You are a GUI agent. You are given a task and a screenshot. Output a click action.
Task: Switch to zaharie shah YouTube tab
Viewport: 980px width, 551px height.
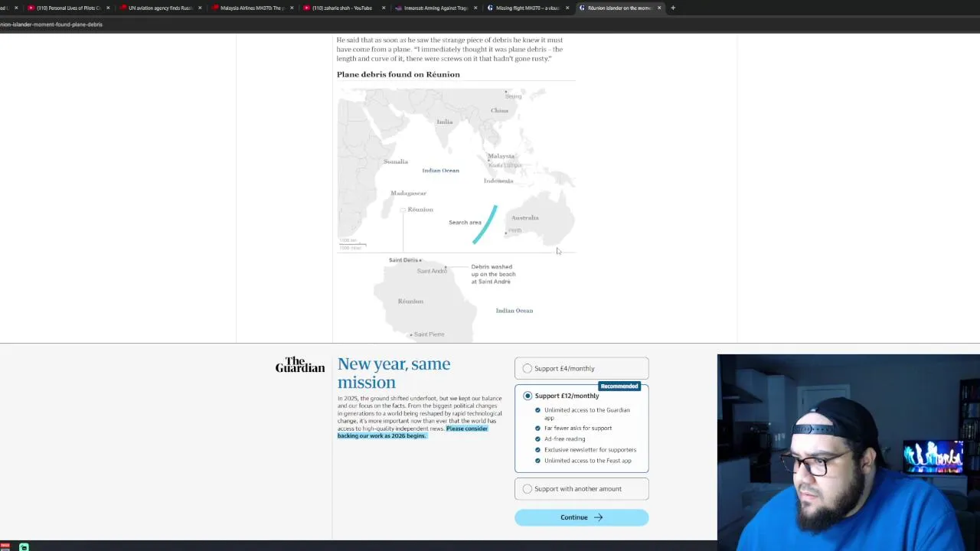coord(343,8)
